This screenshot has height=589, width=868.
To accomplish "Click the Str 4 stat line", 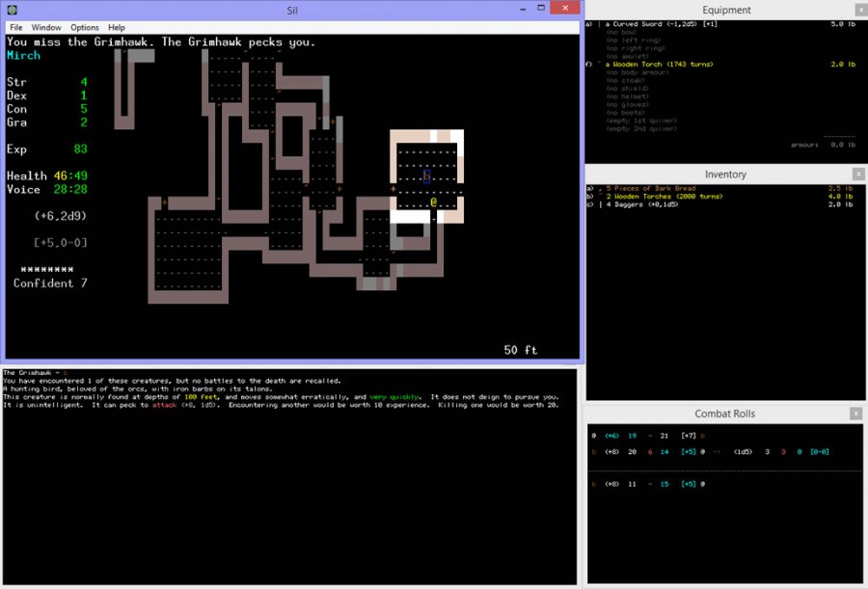I will tap(47, 82).
